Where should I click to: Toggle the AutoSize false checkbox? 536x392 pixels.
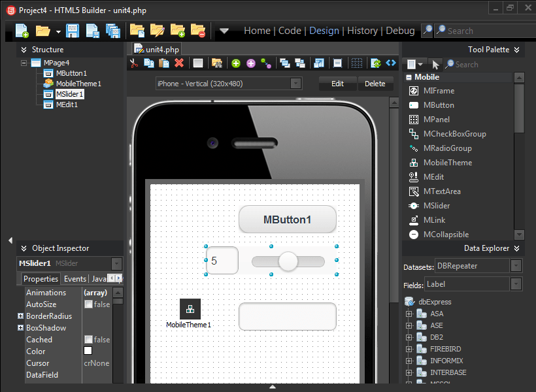click(88, 304)
